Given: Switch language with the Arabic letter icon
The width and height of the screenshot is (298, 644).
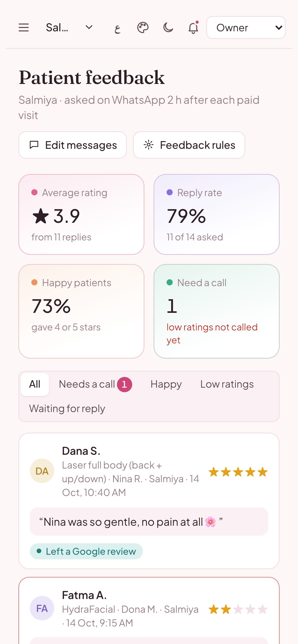Looking at the screenshot, I should [117, 27].
